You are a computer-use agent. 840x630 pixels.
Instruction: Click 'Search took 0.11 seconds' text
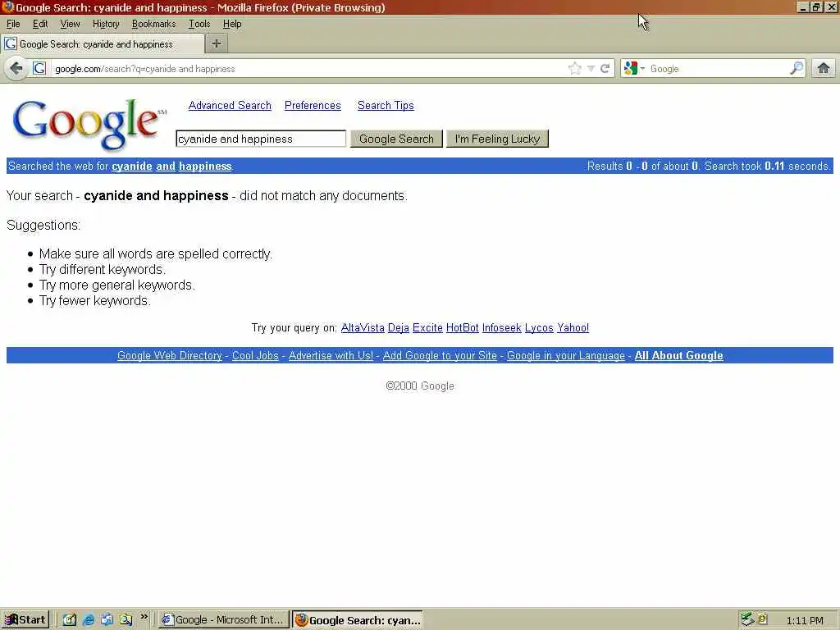click(767, 166)
